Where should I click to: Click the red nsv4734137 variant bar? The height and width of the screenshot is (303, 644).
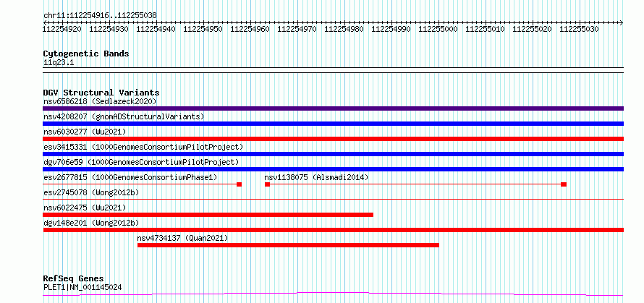point(288,245)
